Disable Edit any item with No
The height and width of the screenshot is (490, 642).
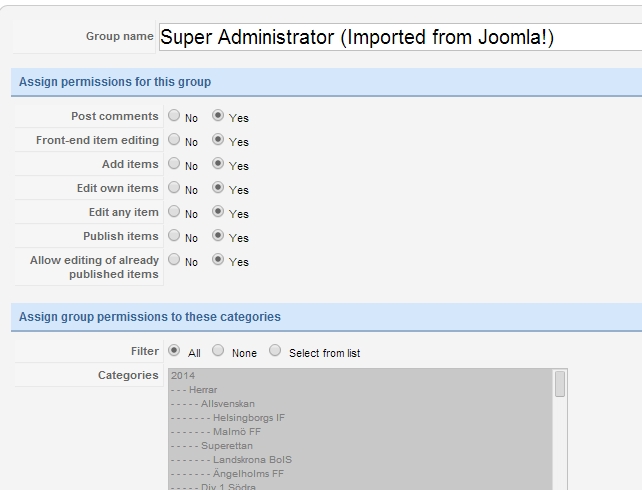tap(174, 211)
